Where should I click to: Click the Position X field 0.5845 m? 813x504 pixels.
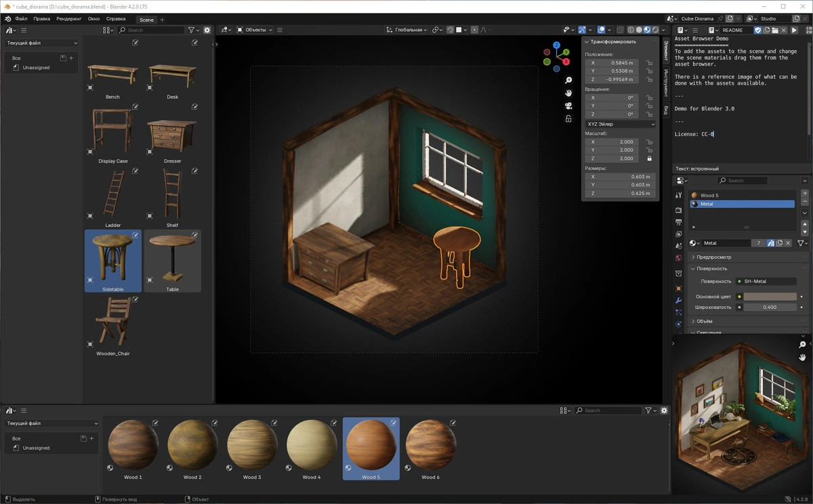[x=614, y=62]
